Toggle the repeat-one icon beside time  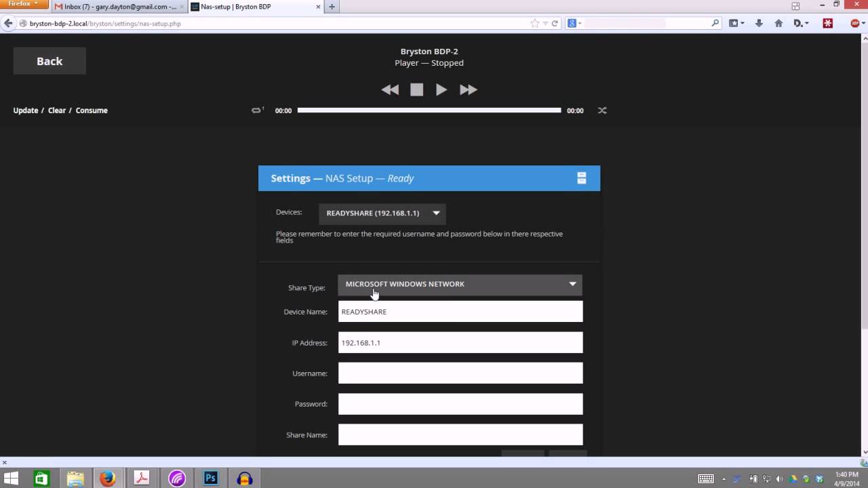pyautogui.click(x=258, y=110)
